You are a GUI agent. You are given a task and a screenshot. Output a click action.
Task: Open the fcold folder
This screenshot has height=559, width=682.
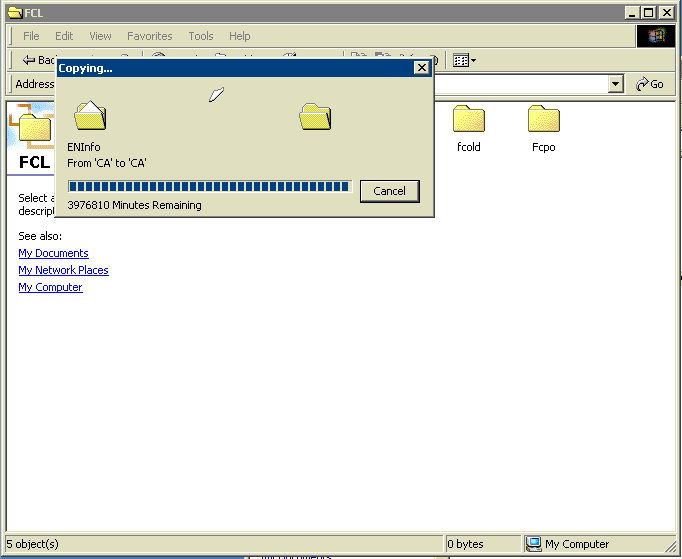[x=468, y=121]
